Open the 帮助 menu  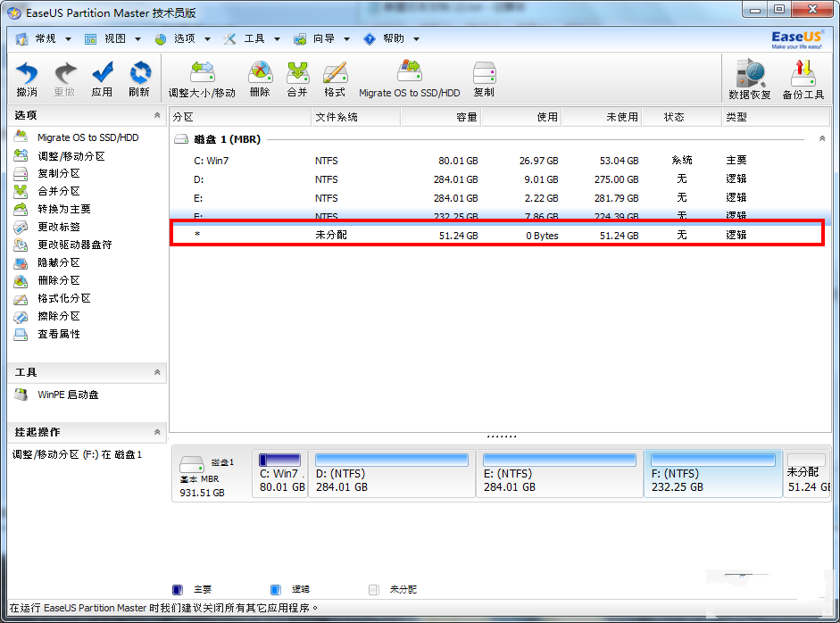coord(392,38)
